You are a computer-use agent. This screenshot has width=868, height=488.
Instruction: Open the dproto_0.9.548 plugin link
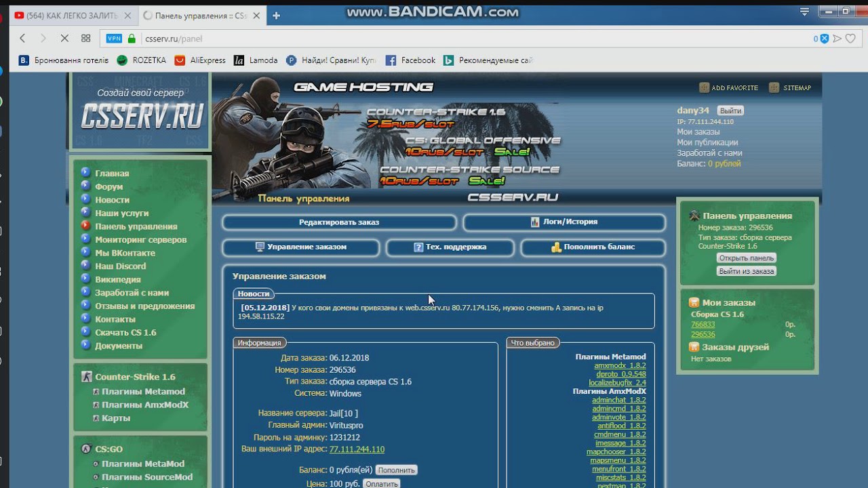pyautogui.click(x=621, y=374)
